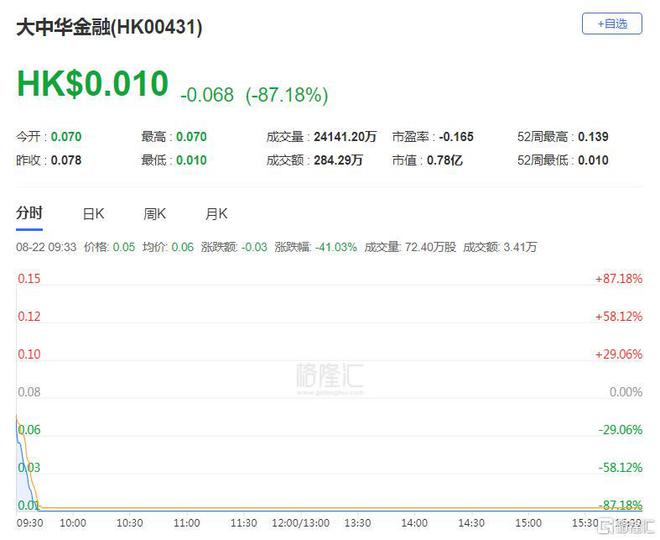Click the 52周最高 value 0.139
The width and height of the screenshot is (660, 540).
(593, 137)
